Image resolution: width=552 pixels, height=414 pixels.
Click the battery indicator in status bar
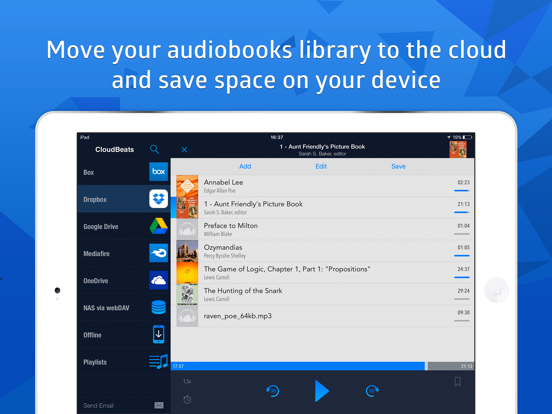468,137
